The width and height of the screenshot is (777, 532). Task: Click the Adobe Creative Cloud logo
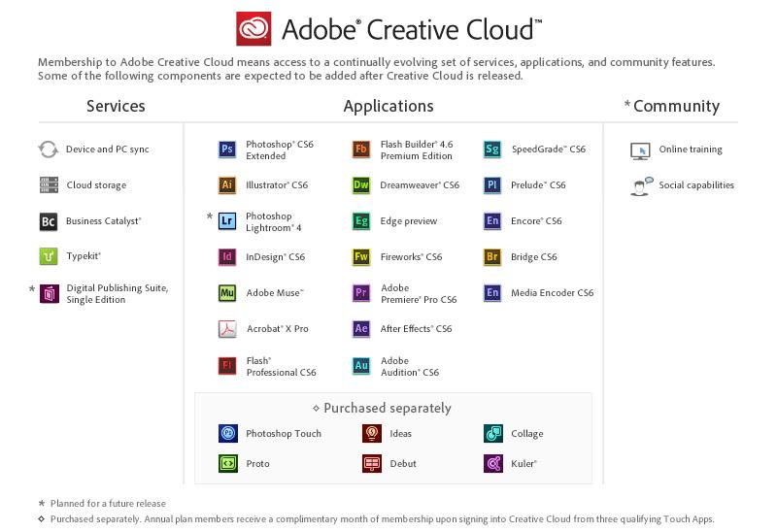click(254, 28)
